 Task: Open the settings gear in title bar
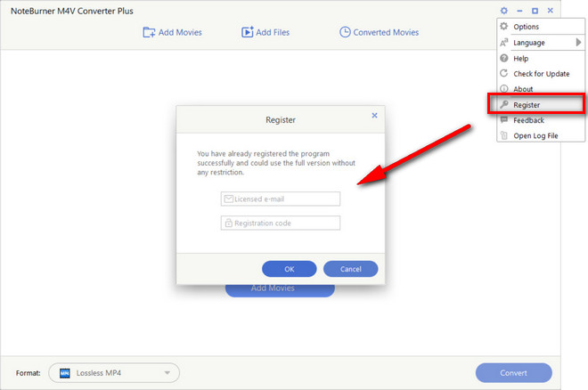(x=504, y=11)
